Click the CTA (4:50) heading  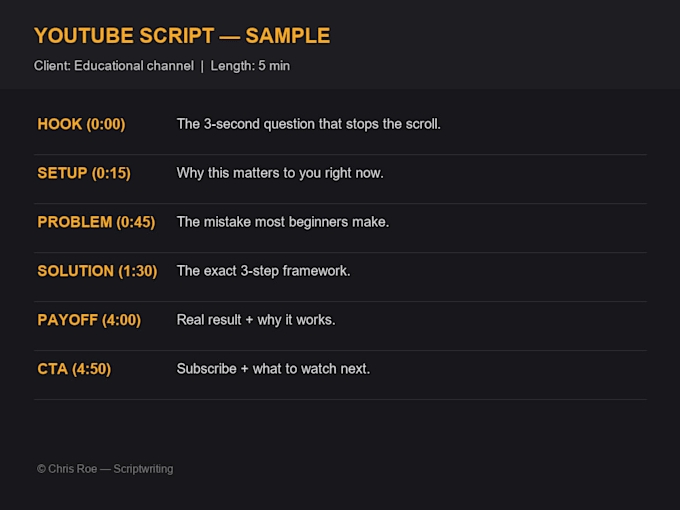pos(74,369)
